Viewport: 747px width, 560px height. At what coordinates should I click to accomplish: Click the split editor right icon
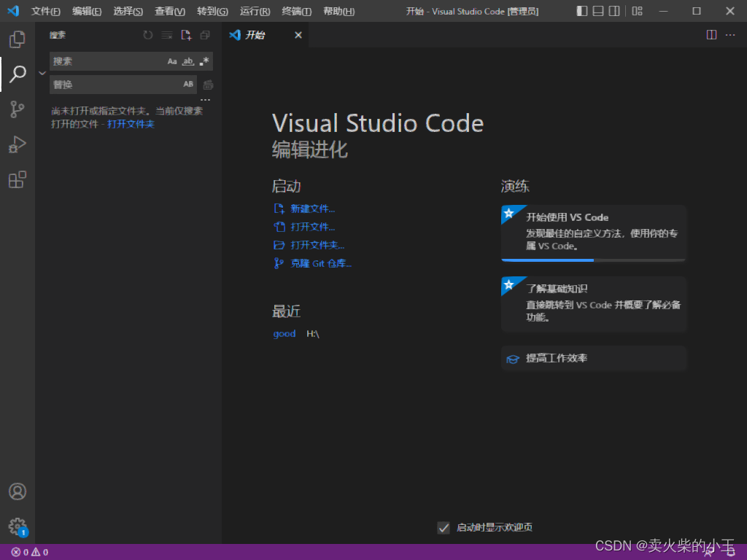(711, 35)
